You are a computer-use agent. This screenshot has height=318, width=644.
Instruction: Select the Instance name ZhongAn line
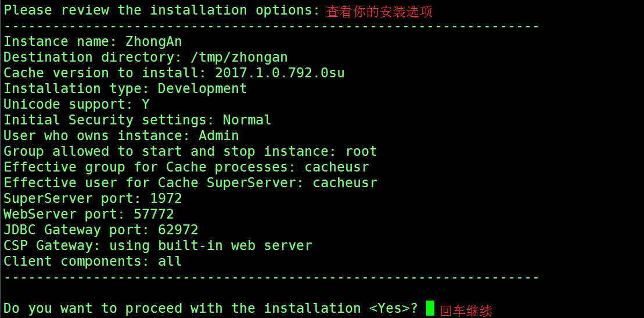[93, 41]
